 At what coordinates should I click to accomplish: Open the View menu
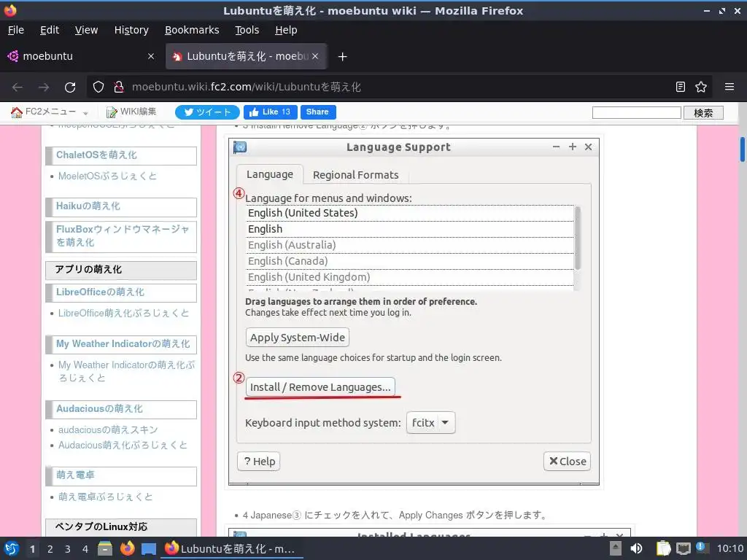86,30
